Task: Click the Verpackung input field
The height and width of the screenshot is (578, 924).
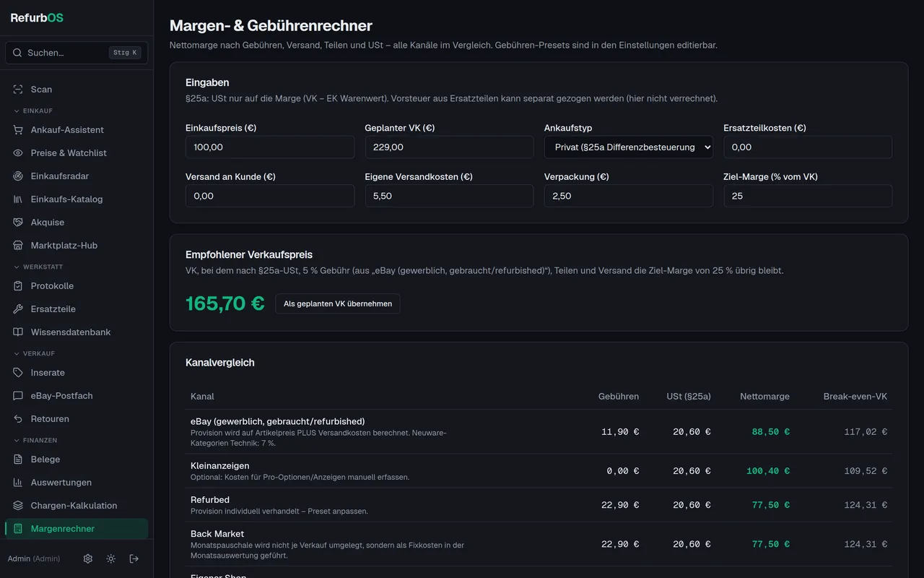Action: point(629,196)
